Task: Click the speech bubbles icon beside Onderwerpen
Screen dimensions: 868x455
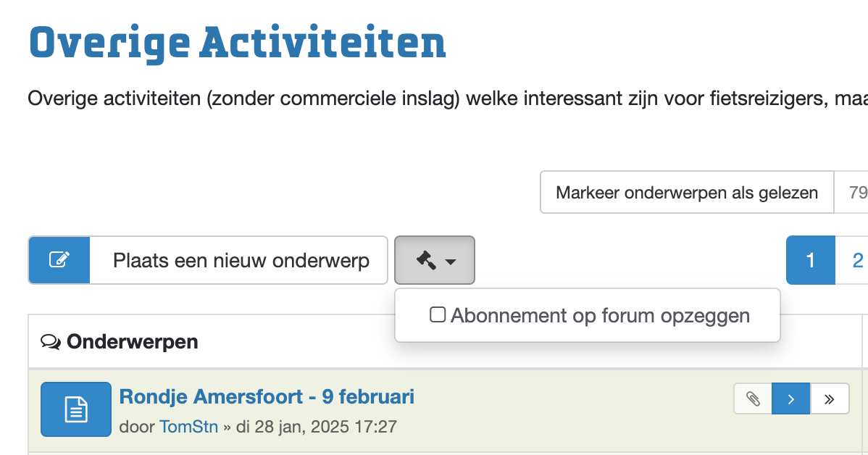Action: [x=51, y=341]
